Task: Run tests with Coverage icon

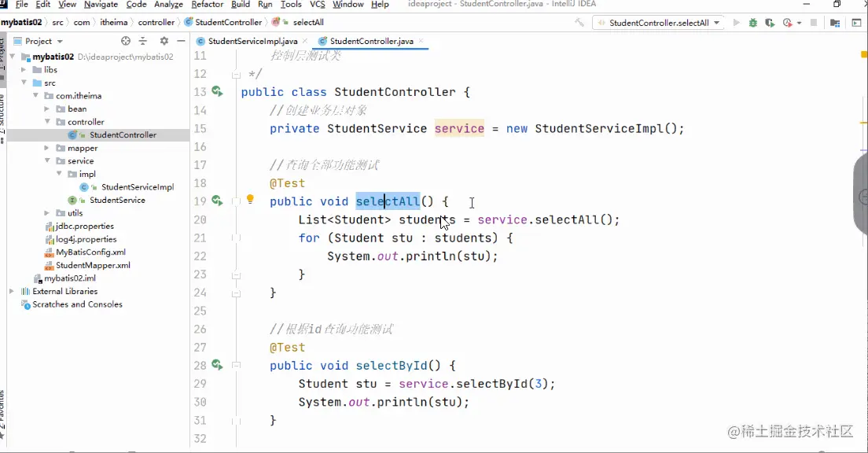Action: click(771, 24)
